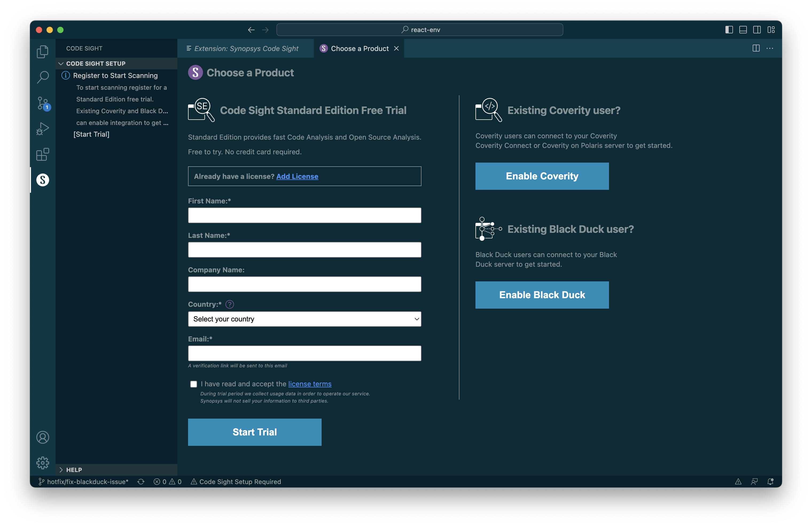The width and height of the screenshot is (812, 527).
Task: Click Code Sight Setup Required status item
Action: 236,481
